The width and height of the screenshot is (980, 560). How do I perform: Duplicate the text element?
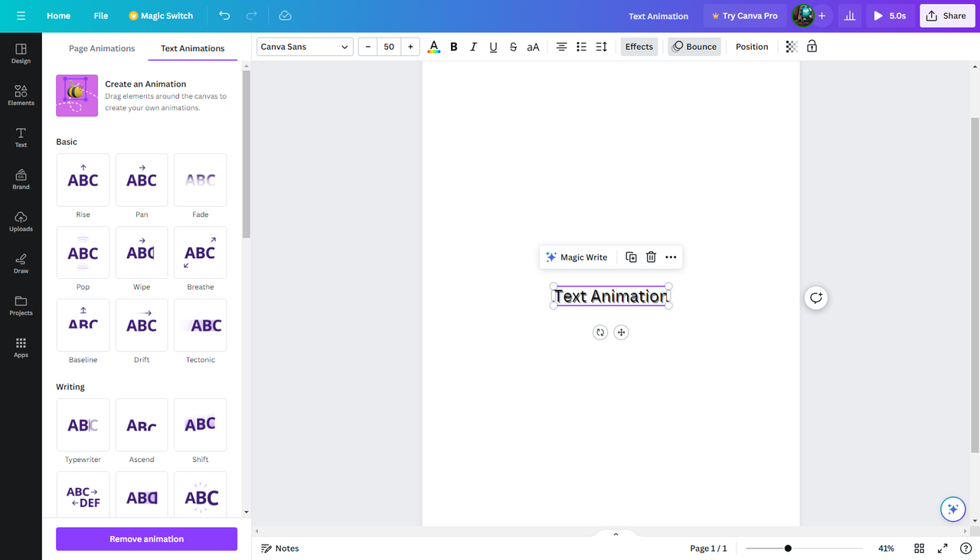631,257
